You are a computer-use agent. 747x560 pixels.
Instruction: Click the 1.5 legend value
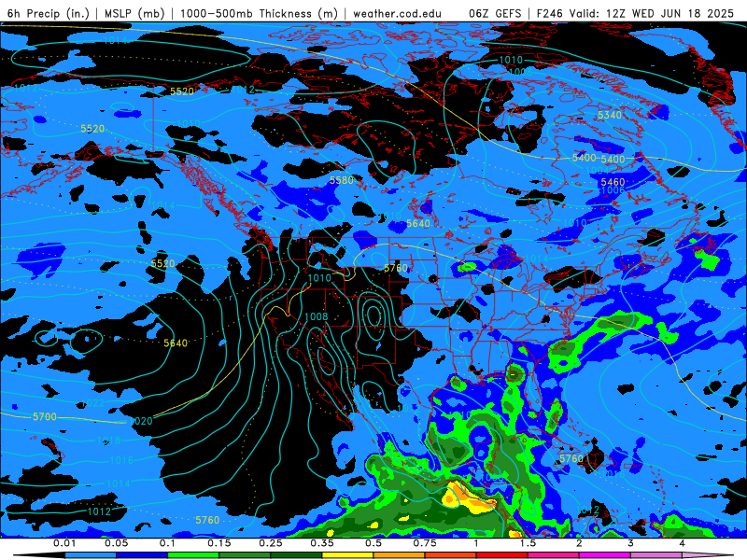point(528,543)
